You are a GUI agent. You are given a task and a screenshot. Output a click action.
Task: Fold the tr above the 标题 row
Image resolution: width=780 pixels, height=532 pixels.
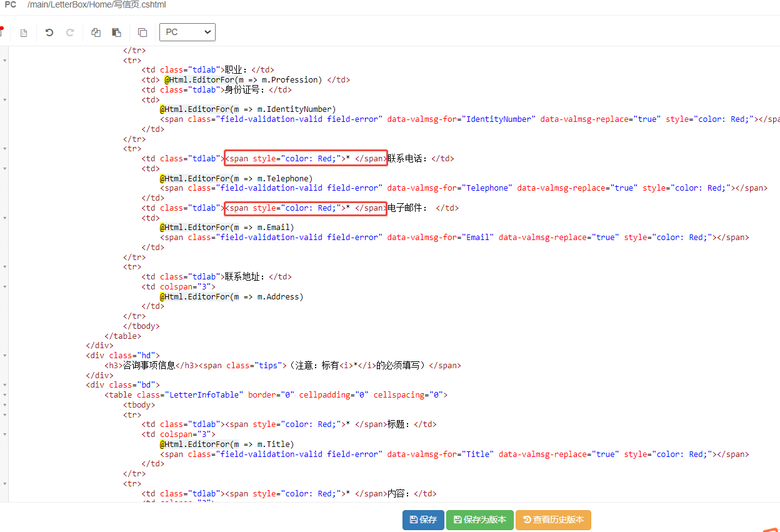(x=5, y=414)
